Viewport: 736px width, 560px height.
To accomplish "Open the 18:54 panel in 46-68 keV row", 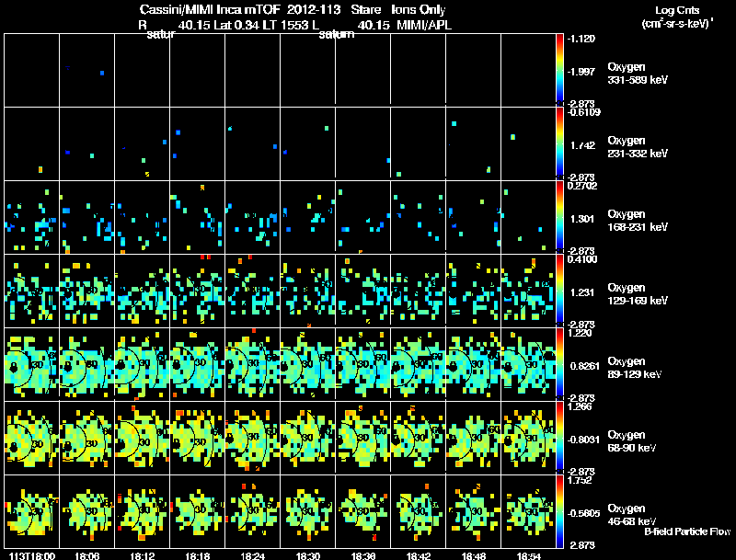I will (528, 511).
